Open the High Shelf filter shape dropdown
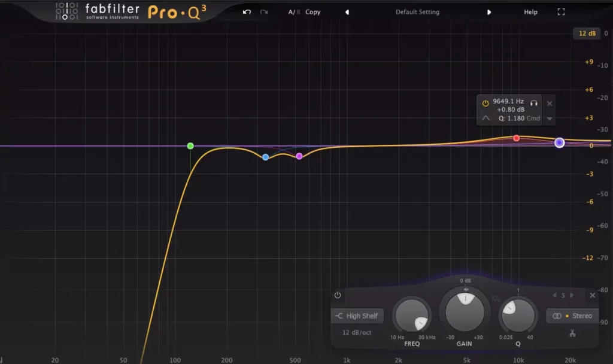613x364 pixels. (x=357, y=316)
